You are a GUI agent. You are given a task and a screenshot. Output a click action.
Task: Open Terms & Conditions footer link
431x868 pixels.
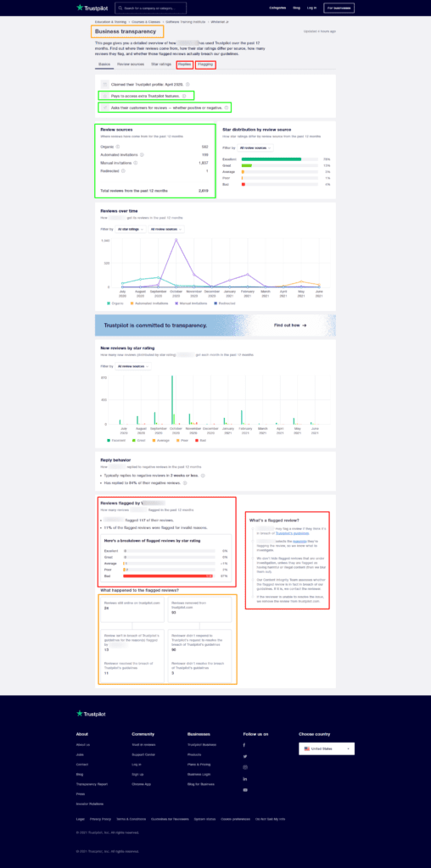[132, 819]
